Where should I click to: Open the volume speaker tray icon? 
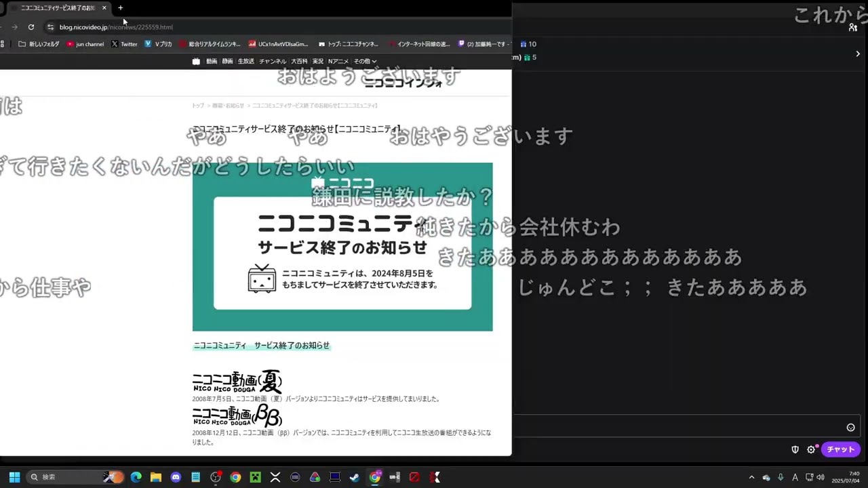pos(821,477)
